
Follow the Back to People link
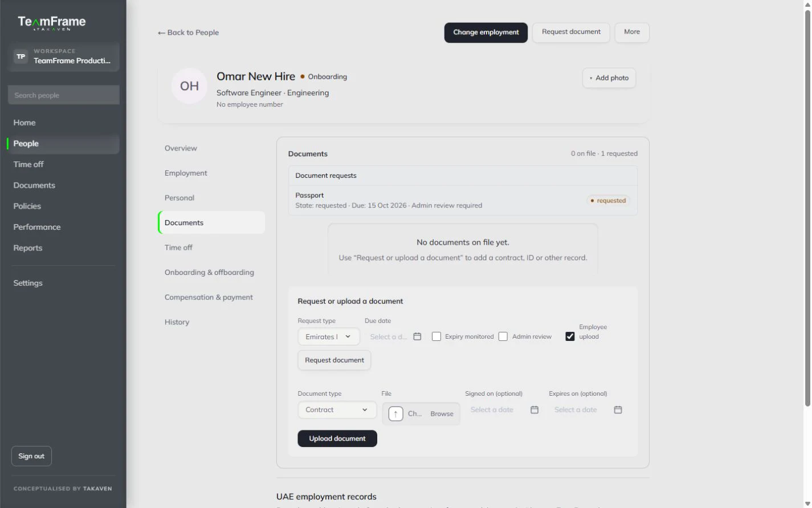[x=189, y=32]
